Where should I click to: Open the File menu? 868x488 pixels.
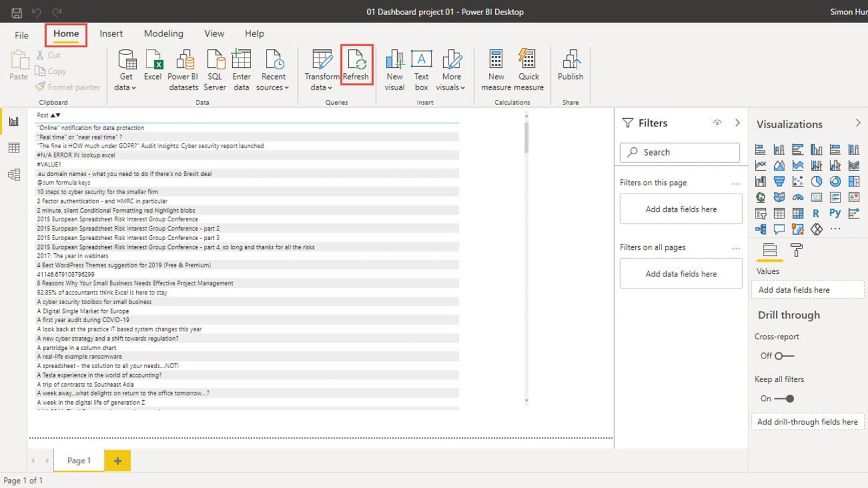pyautogui.click(x=22, y=35)
